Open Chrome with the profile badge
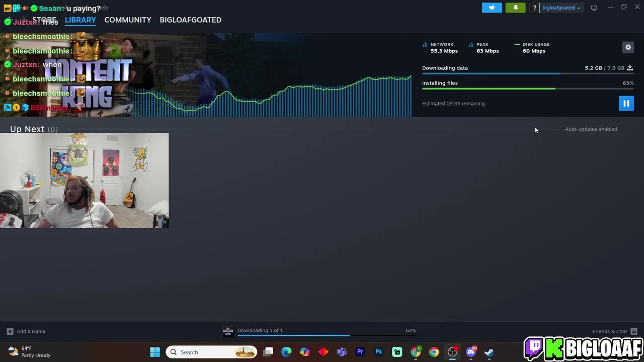This screenshot has height=362, width=644. point(416,352)
